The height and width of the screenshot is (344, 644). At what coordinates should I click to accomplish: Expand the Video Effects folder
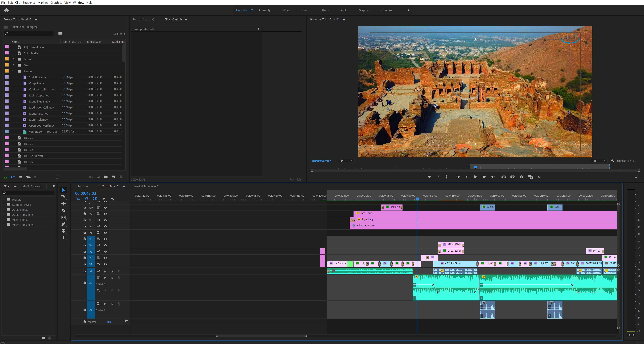click(3, 220)
